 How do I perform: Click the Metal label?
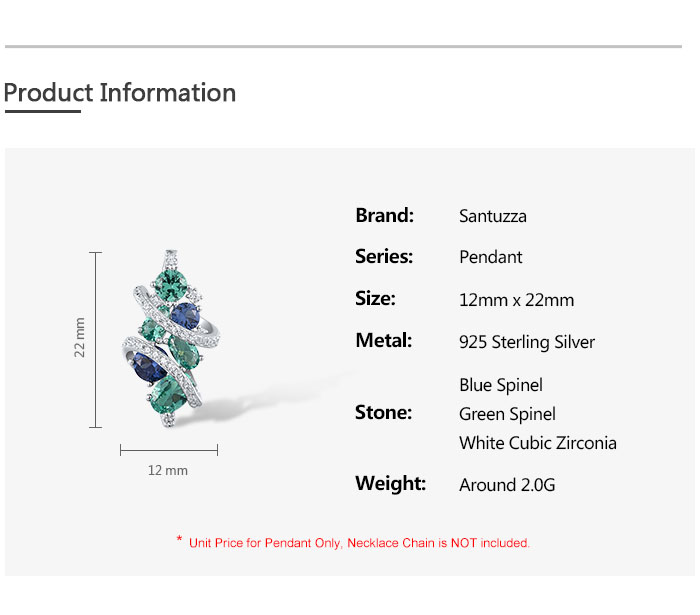[x=383, y=341]
